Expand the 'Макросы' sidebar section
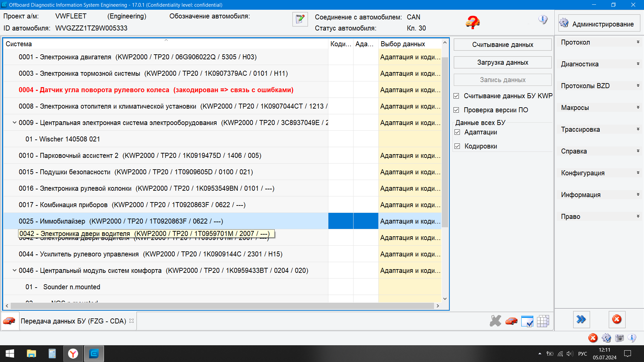The image size is (644, 362). coord(599,108)
